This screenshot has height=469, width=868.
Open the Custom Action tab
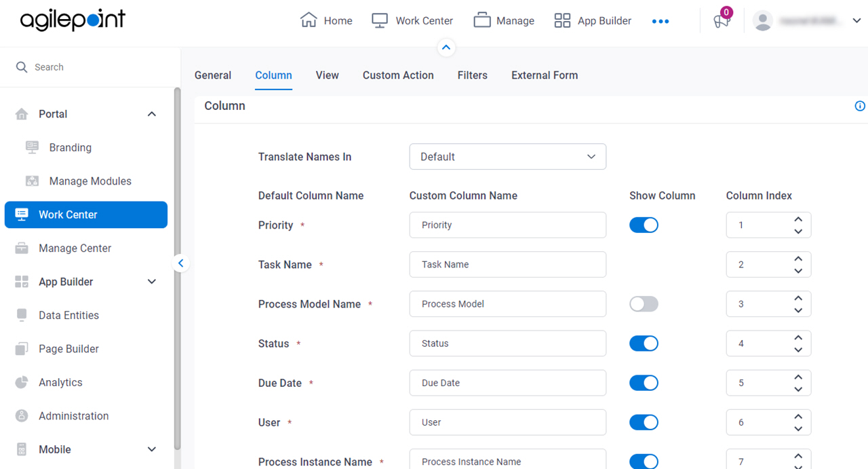pyautogui.click(x=398, y=75)
